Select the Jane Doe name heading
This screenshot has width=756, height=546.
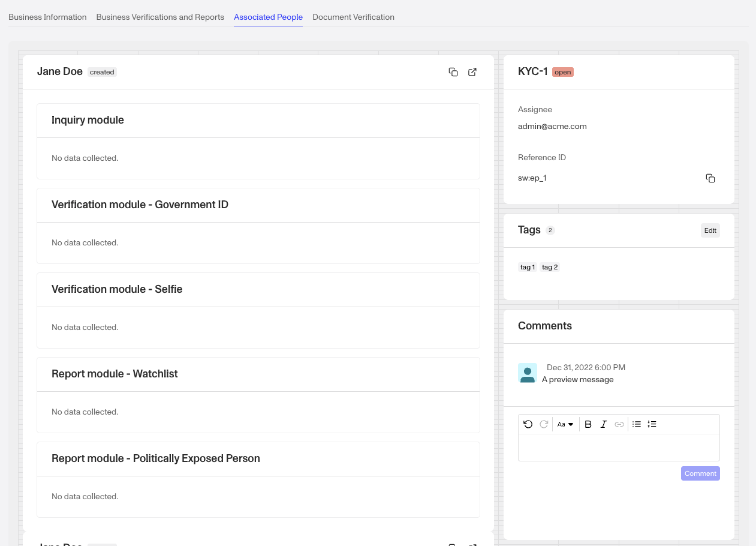pyautogui.click(x=60, y=71)
